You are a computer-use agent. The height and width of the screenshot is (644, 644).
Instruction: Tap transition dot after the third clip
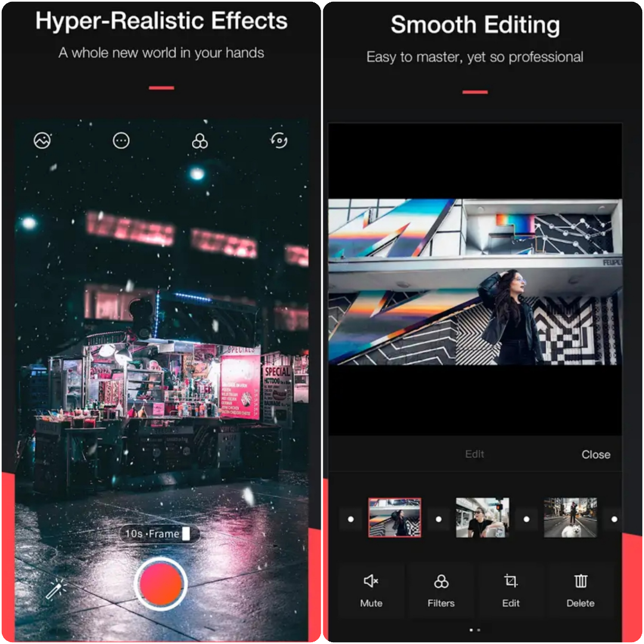tap(613, 519)
